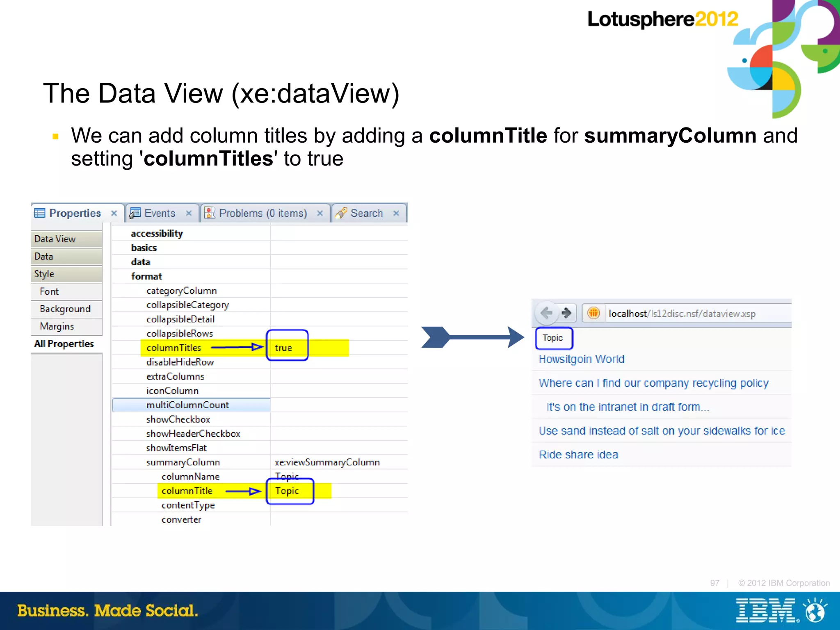840x630 pixels.
Task: Click the Problems tab icon
Action: pyautogui.click(x=210, y=213)
